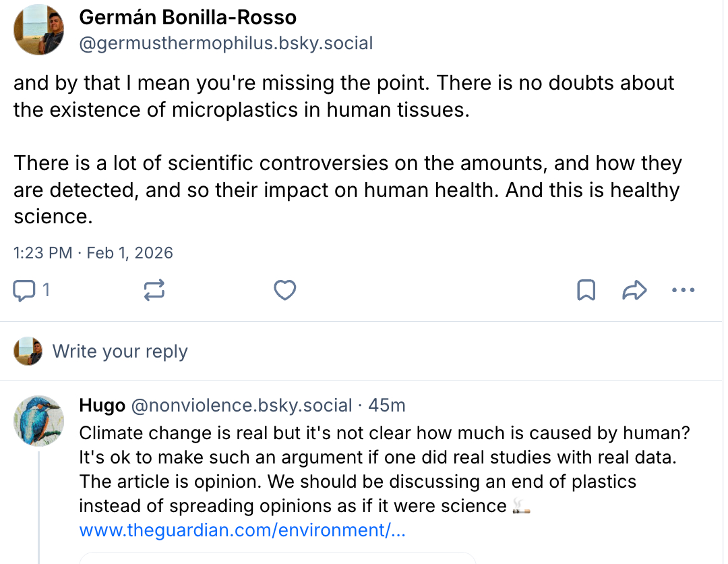Like Germán's post with the heart icon

coord(285,290)
